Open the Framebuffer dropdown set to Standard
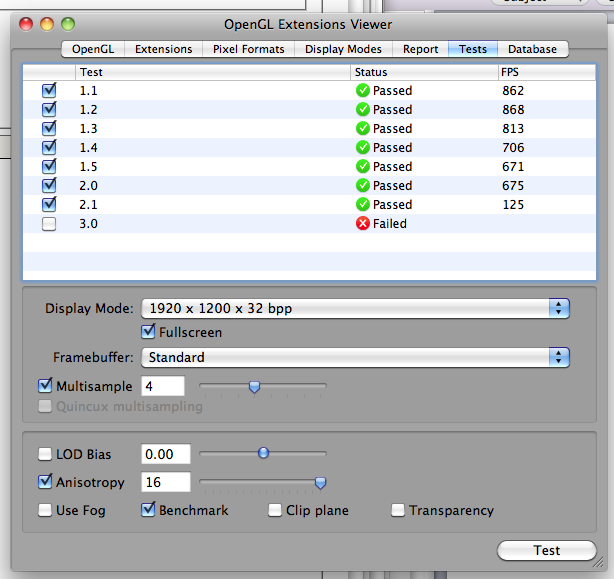The height and width of the screenshot is (579, 614). [355, 357]
